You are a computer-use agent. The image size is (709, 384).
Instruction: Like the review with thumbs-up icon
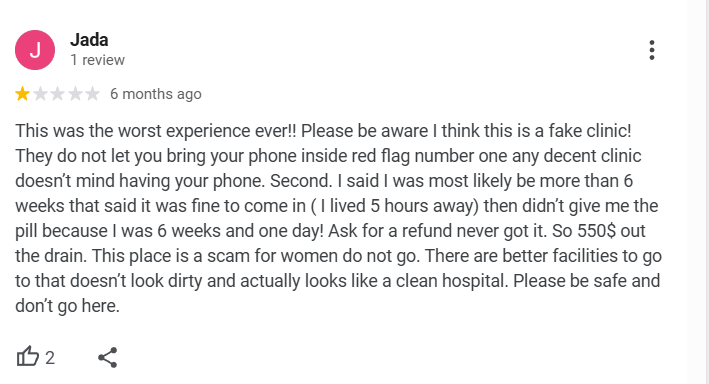click(x=28, y=357)
